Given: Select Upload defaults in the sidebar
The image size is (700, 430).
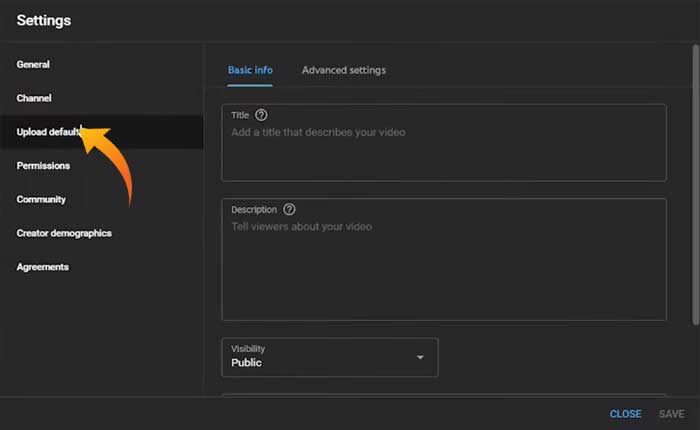Looking at the screenshot, I should 45,132.
